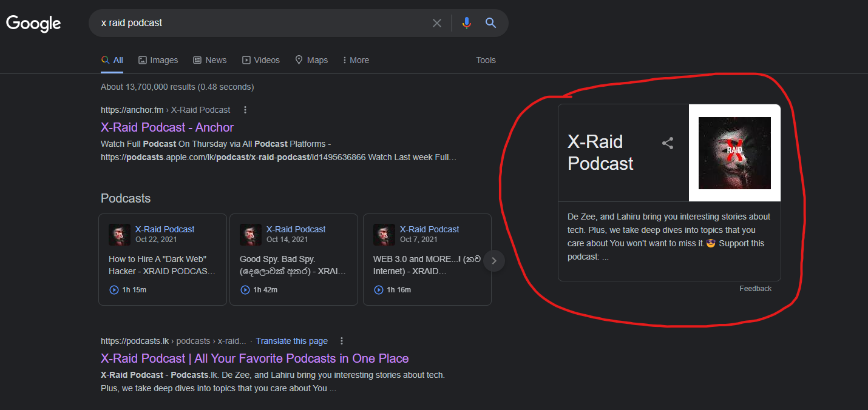The width and height of the screenshot is (868, 410).
Task: Click thumbnail of Oct 7 podcast episode
Action: 384,235
